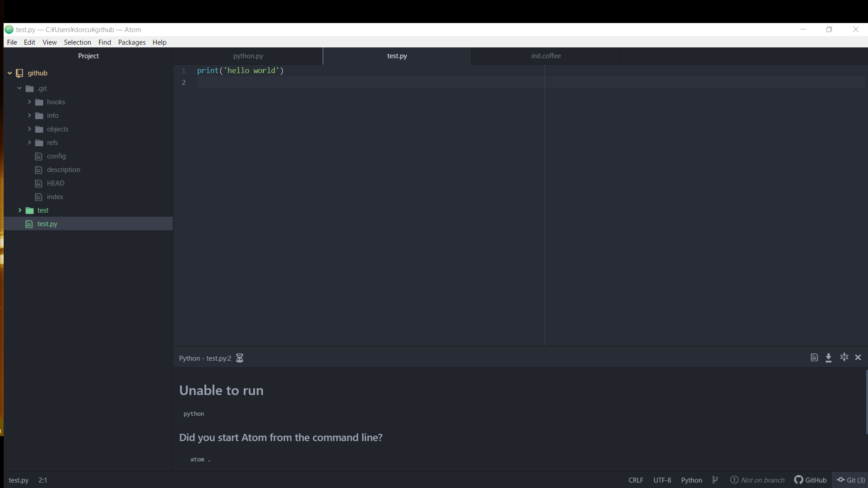This screenshot has height=488, width=868.
Task: Click the Atom logo in title bar
Action: (x=9, y=29)
